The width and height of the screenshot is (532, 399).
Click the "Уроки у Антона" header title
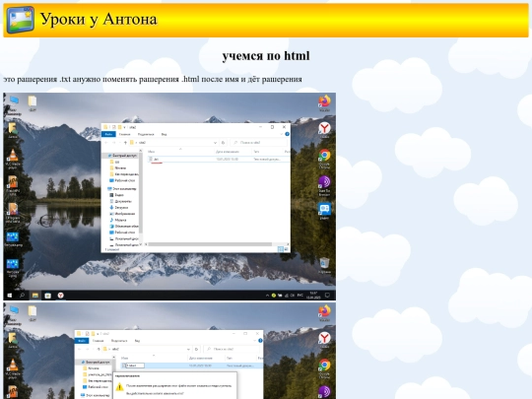99,19
